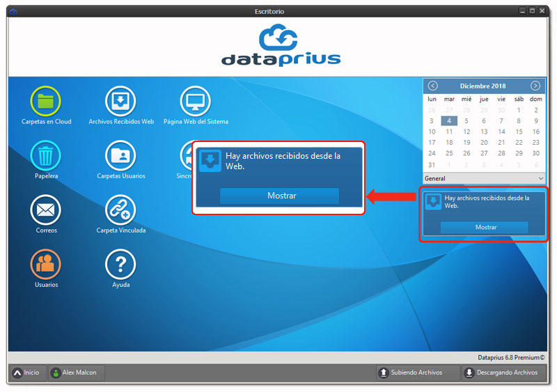557x392 pixels.
Task: Open the Usuarios icon
Action: point(45,265)
